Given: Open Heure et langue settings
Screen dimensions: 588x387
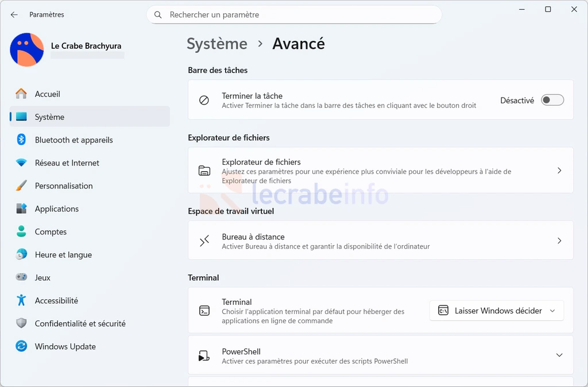Looking at the screenshot, I should coord(90,254).
